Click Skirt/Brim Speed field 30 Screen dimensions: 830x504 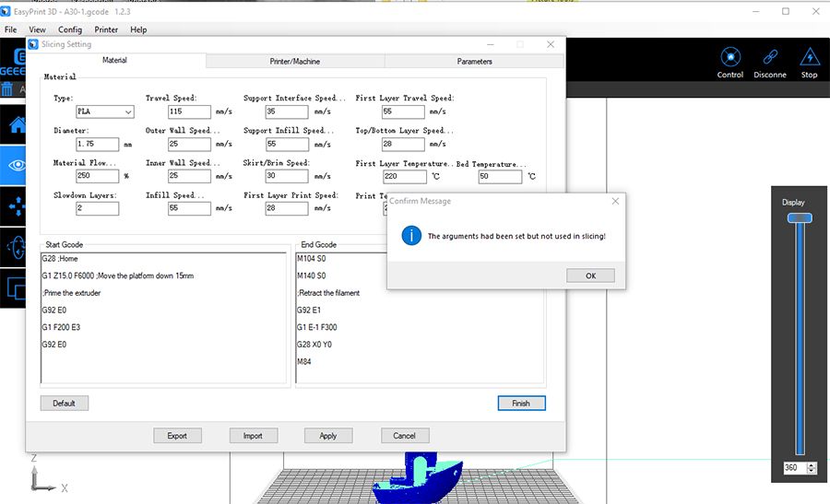pyautogui.click(x=287, y=176)
